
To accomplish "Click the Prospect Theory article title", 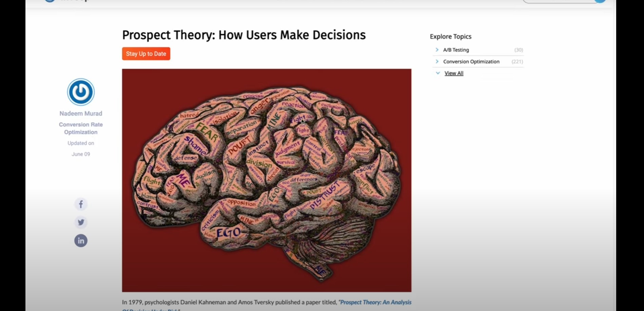I will [244, 35].
